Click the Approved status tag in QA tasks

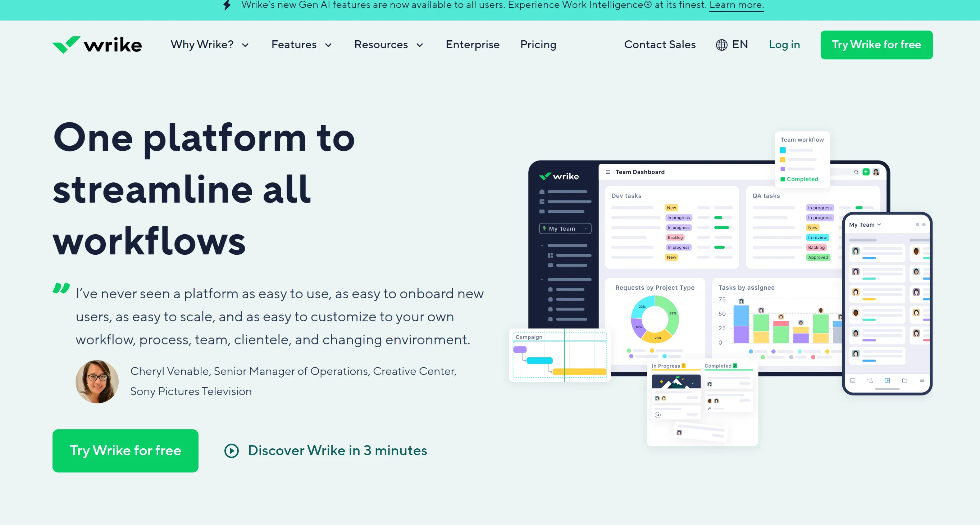tap(818, 257)
